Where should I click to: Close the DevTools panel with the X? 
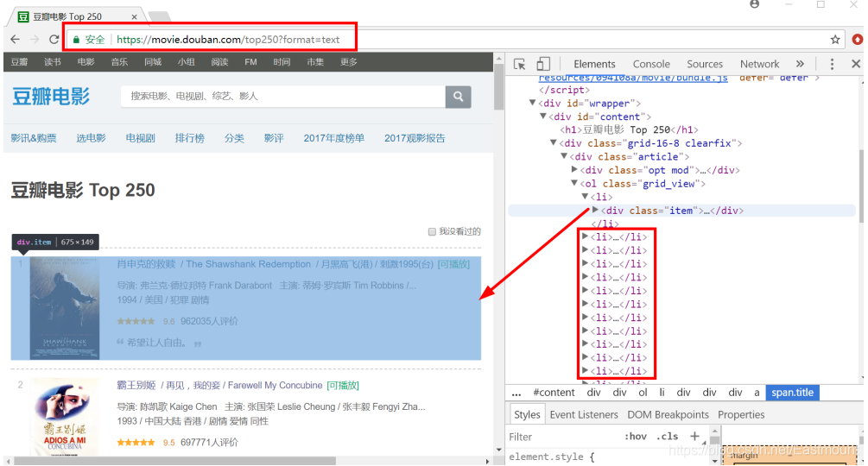coord(856,64)
